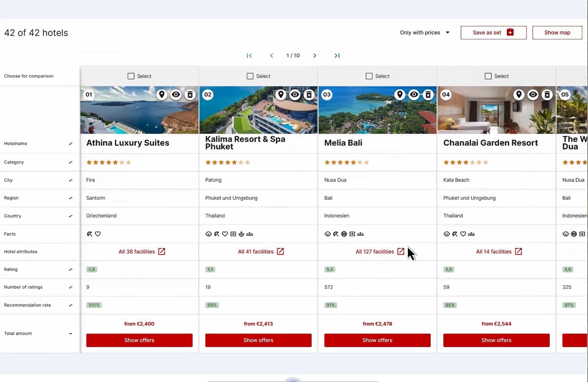The image size is (588, 382).
Task: Delete Melia Bali from the list
Action: (x=429, y=94)
